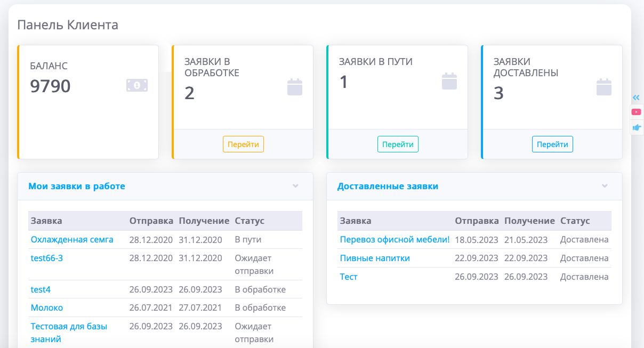This screenshot has height=348, width=644.
Task: Open the Охлажденная семга request
Action: point(72,240)
